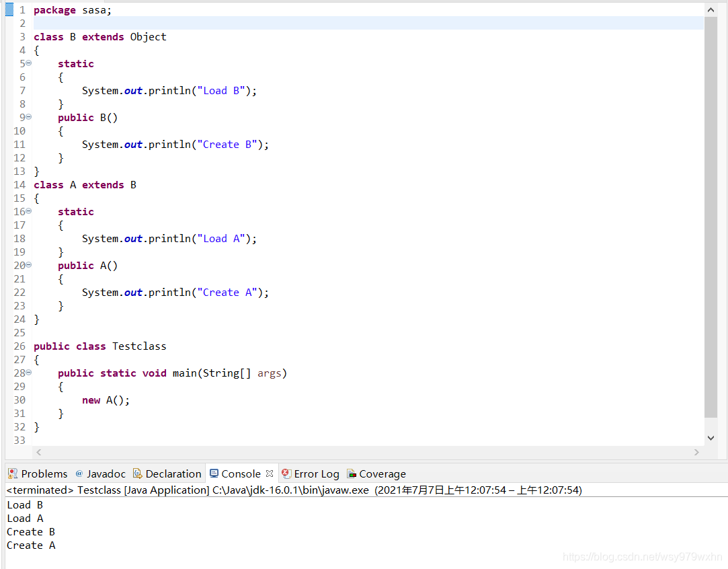The height and width of the screenshot is (569, 728).
Task: Click 'class A extends B' declaration
Action: coord(85,185)
